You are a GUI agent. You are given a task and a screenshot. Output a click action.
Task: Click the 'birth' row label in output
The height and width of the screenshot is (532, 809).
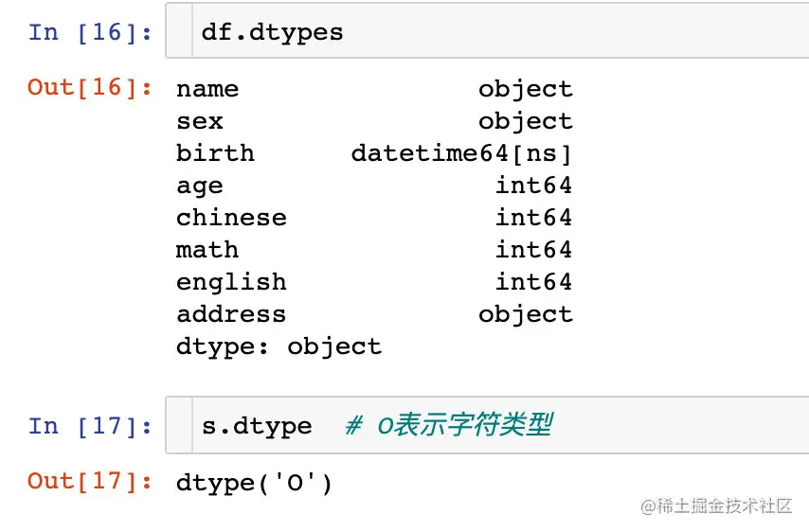coord(215,153)
